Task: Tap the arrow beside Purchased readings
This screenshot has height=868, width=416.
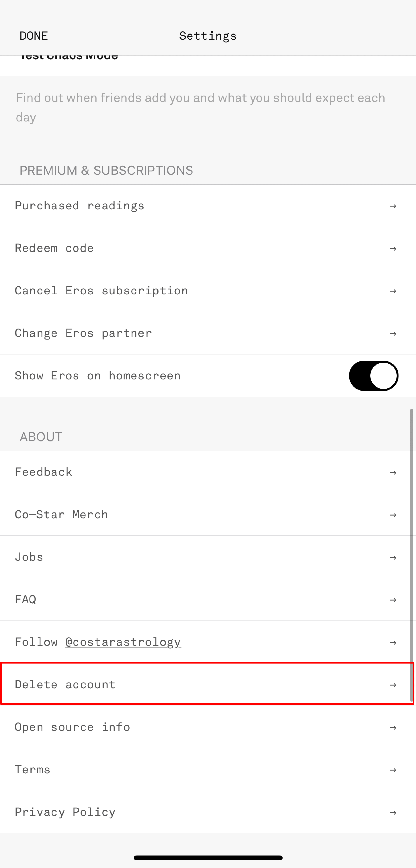Action: [392, 206]
